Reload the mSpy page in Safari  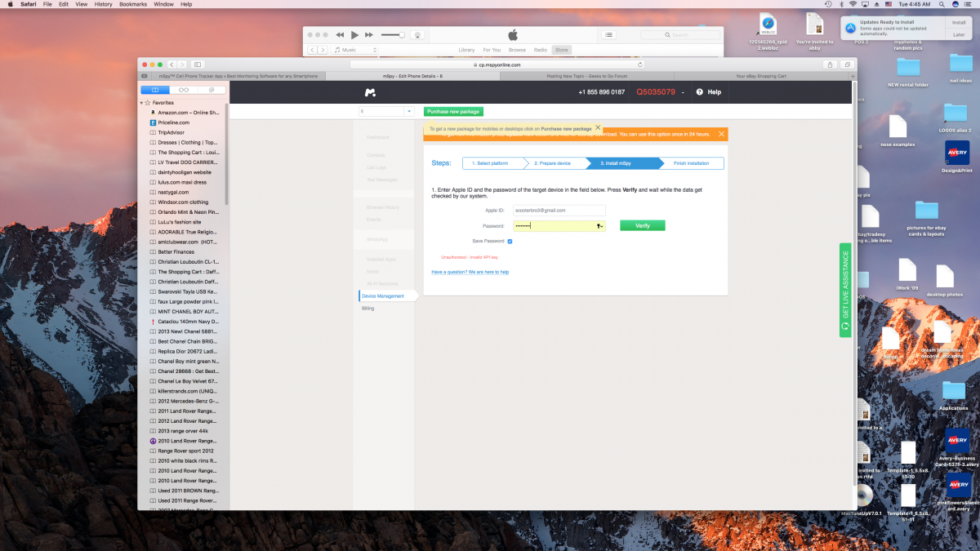(639, 64)
